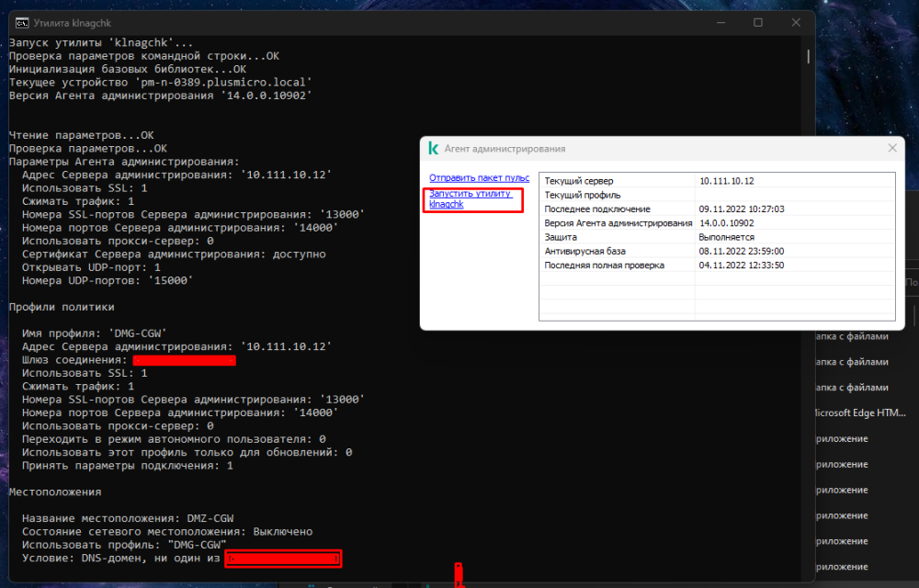Click the console line "Имя профиля: 'DMG-CGW'"
Viewport: 919px width, 588px height.
click(x=95, y=334)
